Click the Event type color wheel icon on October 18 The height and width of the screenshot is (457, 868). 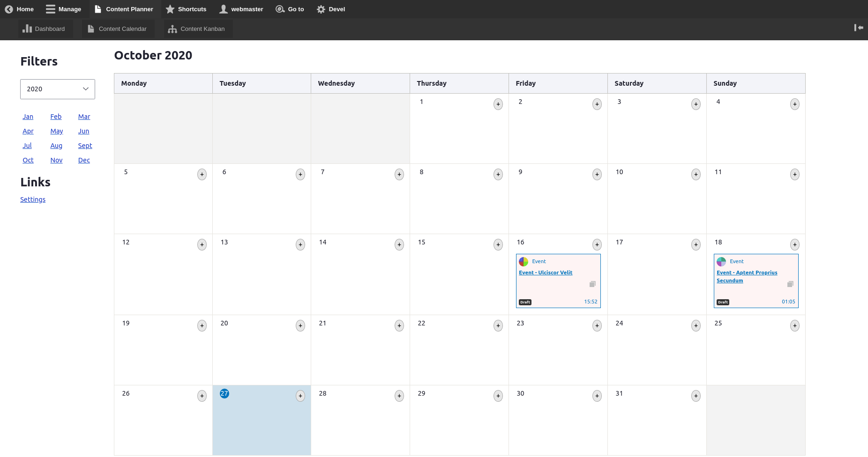721,261
